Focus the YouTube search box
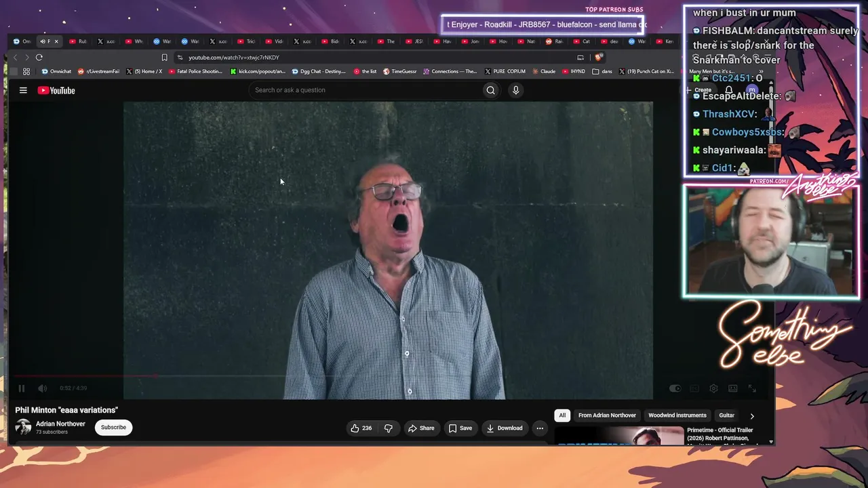 tap(365, 90)
